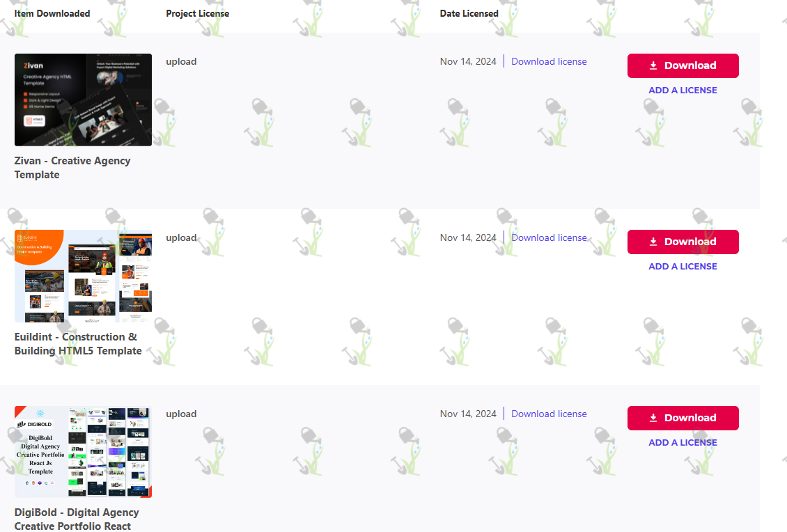787x532 pixels.
Task: Click download arrow icon for DigiBold template
Action: click(x=653, y=418)
